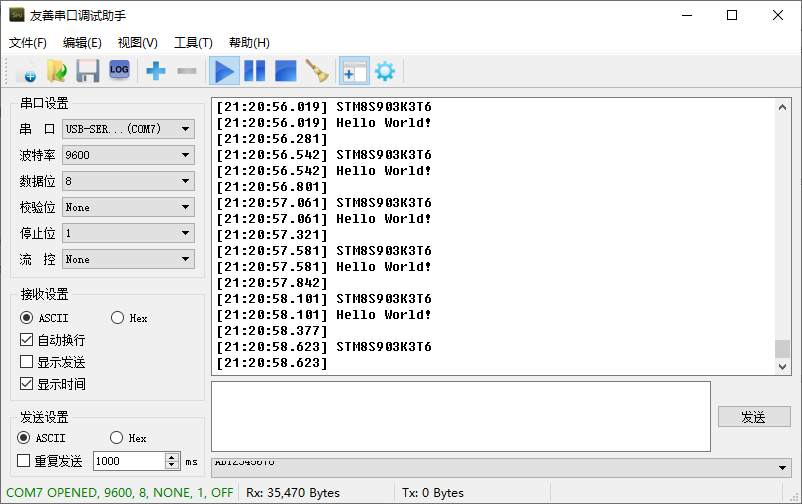Open the 流控 None dropdown
The width and height of the screenshot is (802, 504).
tap(128, 259)
